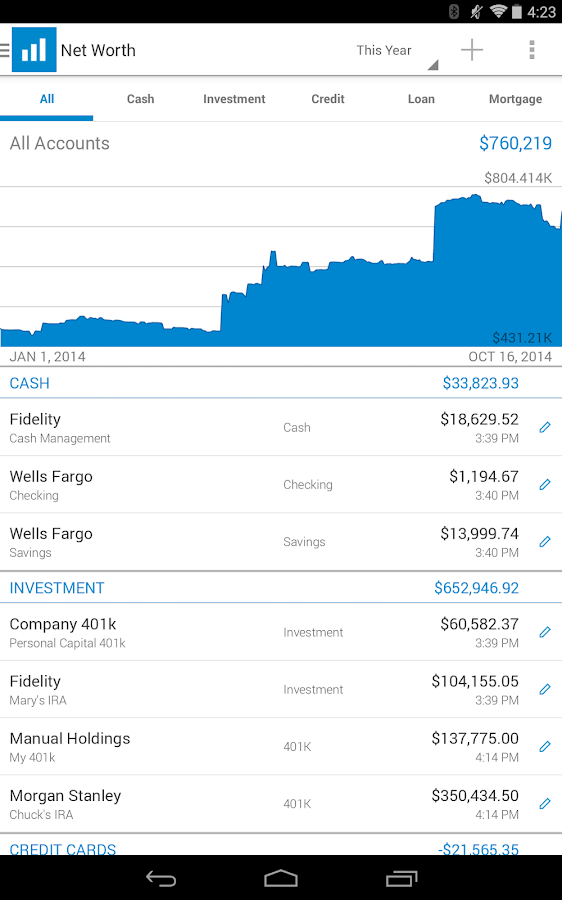This screenshot has width=562, height=900.
Task: Switch to the Cash tab
Action: (140, 99)
